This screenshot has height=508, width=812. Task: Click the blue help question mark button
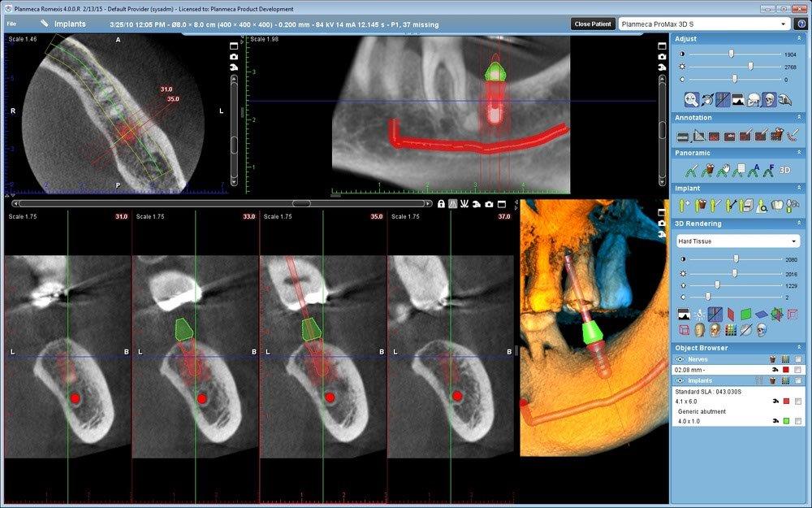[x=801, y=24]
